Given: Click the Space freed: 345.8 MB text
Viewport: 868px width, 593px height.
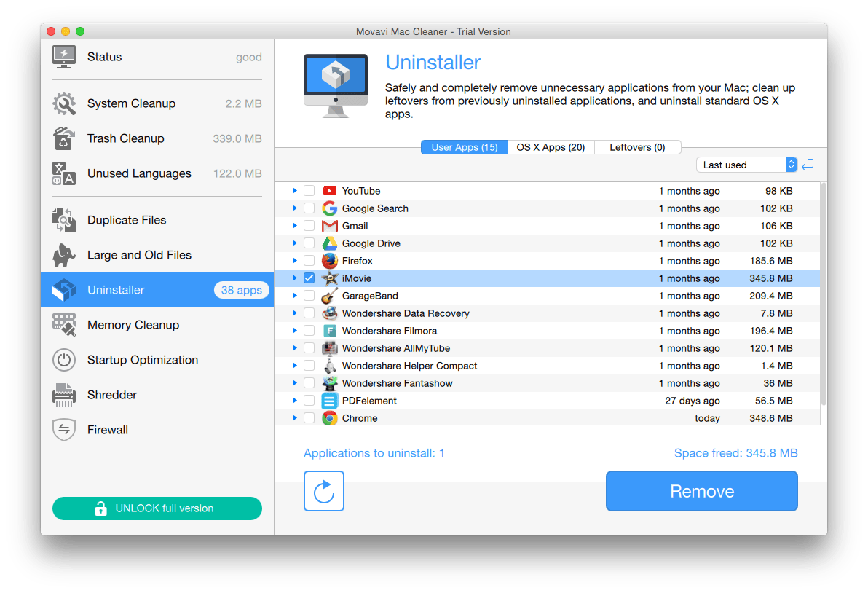Looking at the screenshot, I should coord(735,453).
